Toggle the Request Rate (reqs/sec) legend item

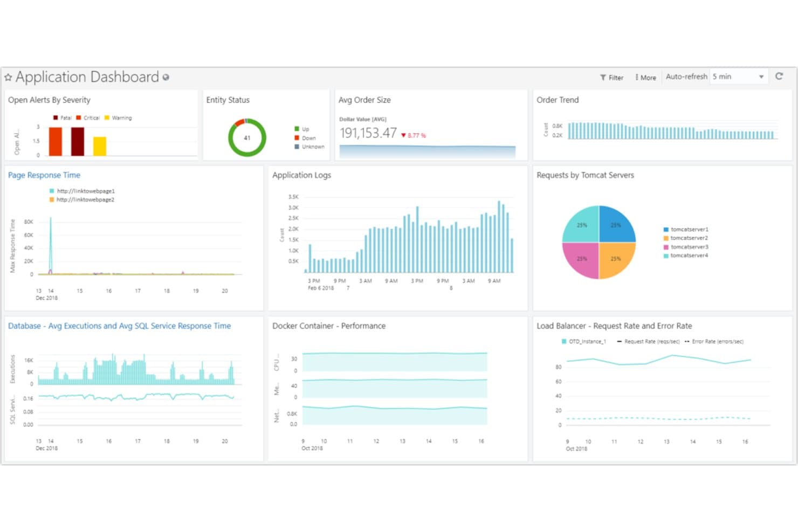pyautogui.click(x=648, y=341)
